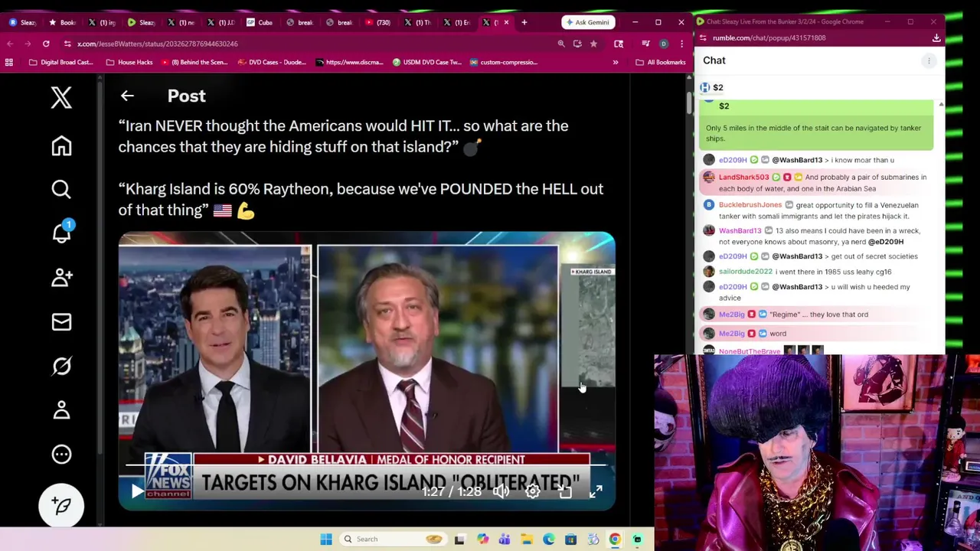Open the X Explore search icon

61,189
